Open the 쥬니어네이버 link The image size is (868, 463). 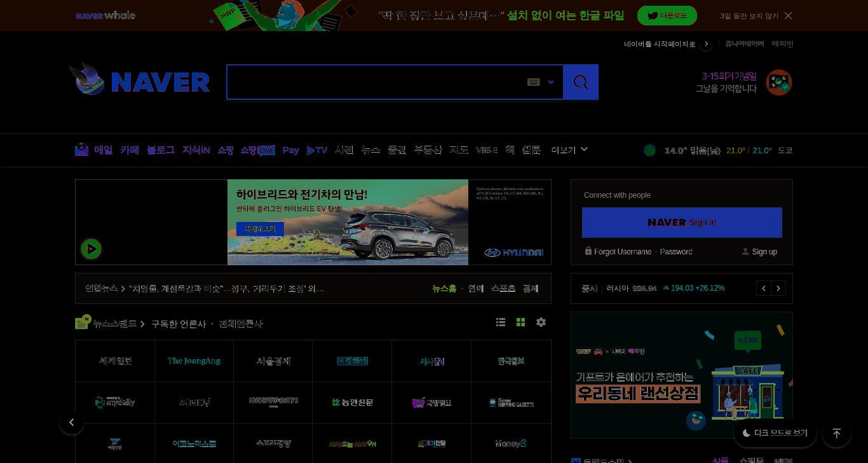(745, 44)
